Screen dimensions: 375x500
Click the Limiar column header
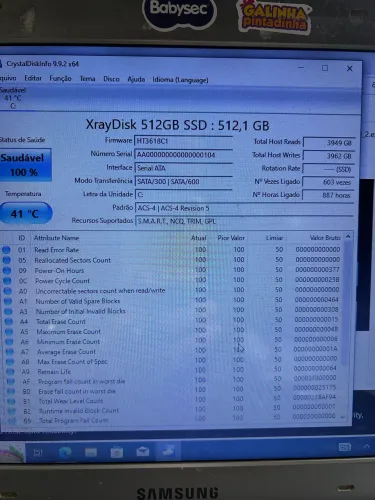pos(275,238)
